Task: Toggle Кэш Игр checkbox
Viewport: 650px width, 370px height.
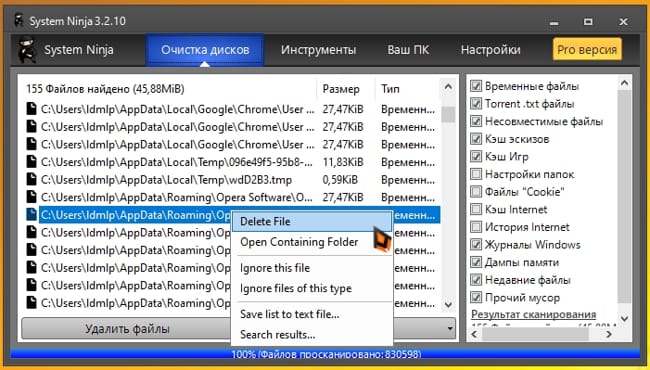Action: (476, 156)
